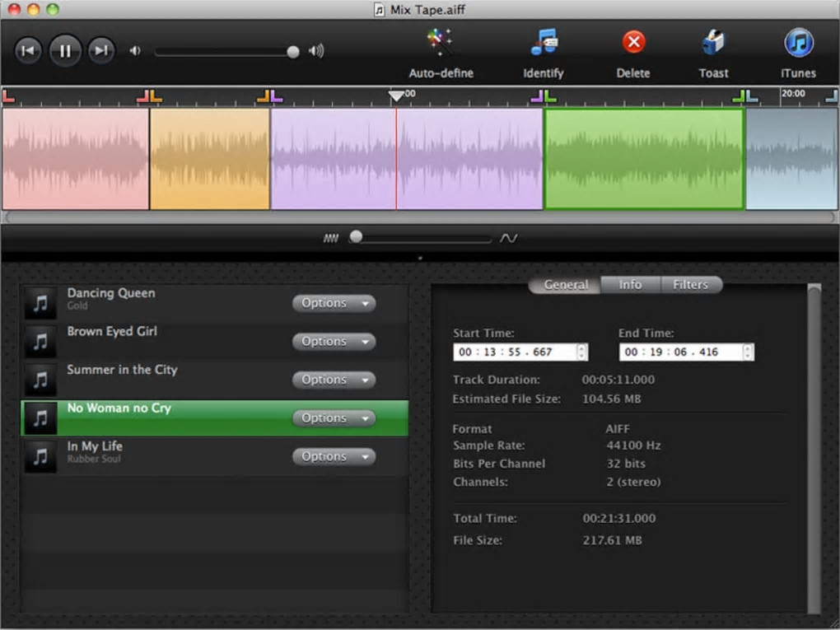Open Toast from the toolbar
Screen dimensions: 840x630
tap(713, 43)
